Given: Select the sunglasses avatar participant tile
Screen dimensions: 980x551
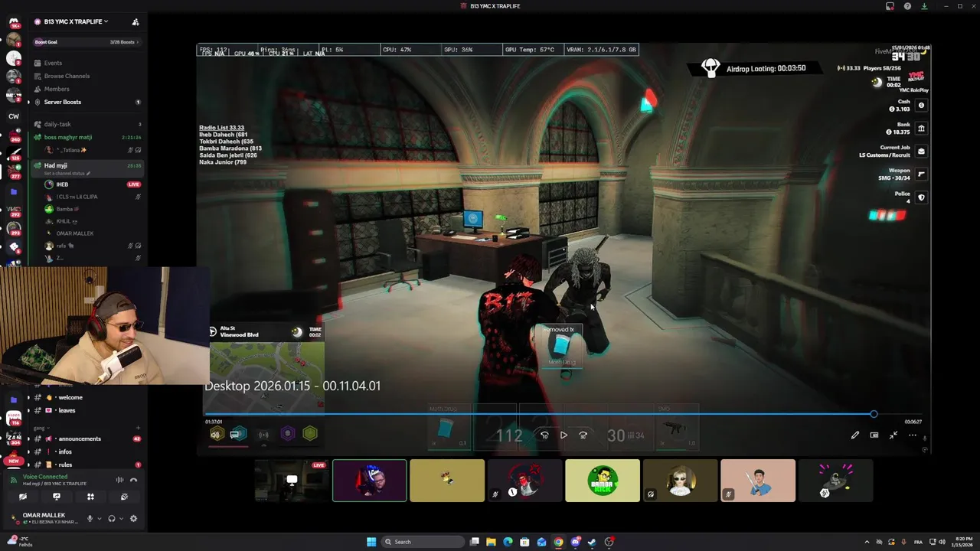Looking at the screenshot, I should pos(681,481).
